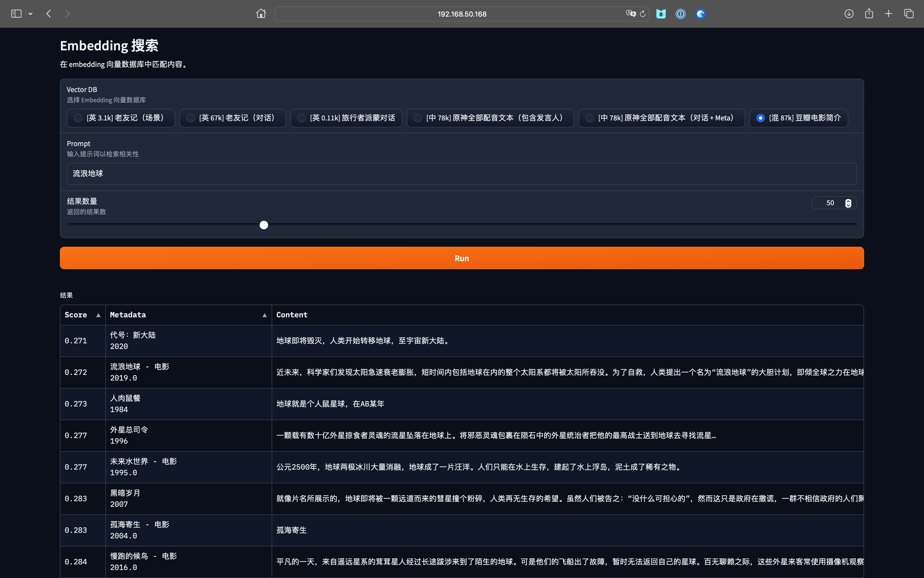Toggle the Safari sidebar icon
The height and width of the screenshot is (578, 924).
point(16,14)
